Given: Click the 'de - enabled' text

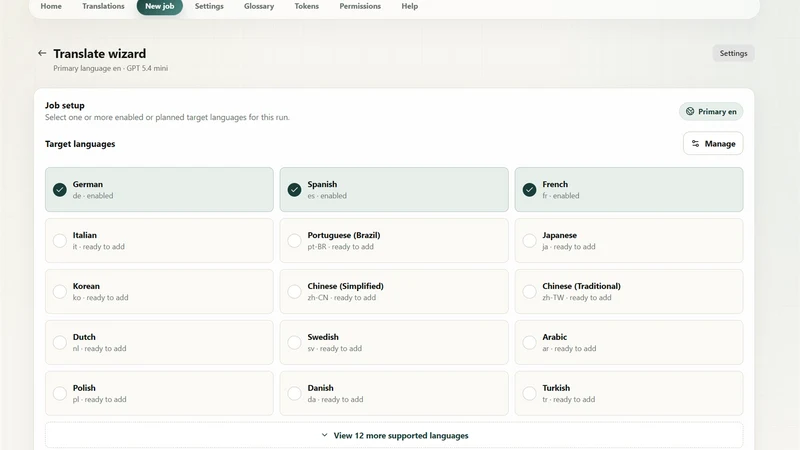Looking at the screenshot, I should click(x=93, y=196).
